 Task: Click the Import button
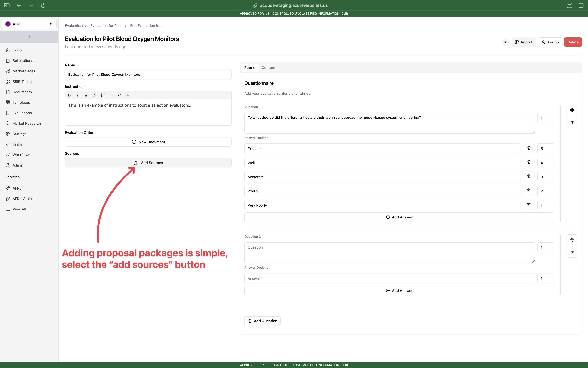click(x=523, y=42)
